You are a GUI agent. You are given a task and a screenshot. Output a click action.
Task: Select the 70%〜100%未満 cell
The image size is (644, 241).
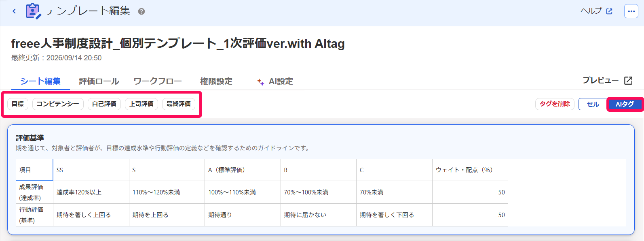click(x=319, y=192)
